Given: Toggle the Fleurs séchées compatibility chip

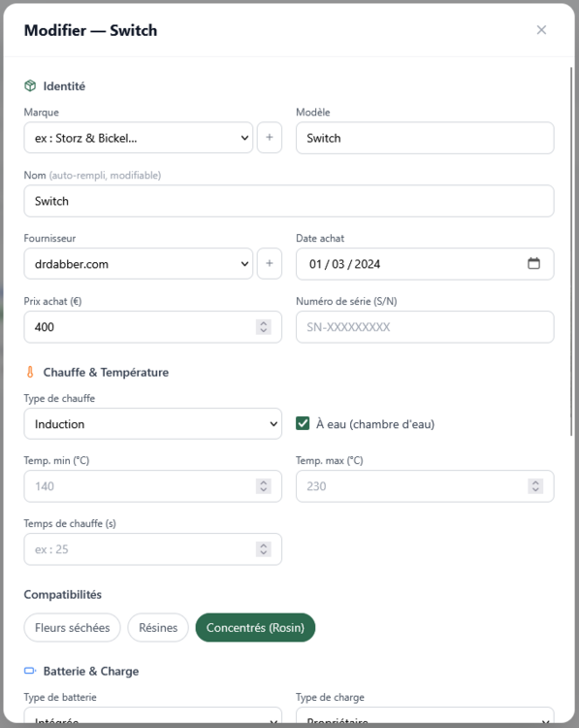Looking at the screenshot, I should tap(73, 628).
